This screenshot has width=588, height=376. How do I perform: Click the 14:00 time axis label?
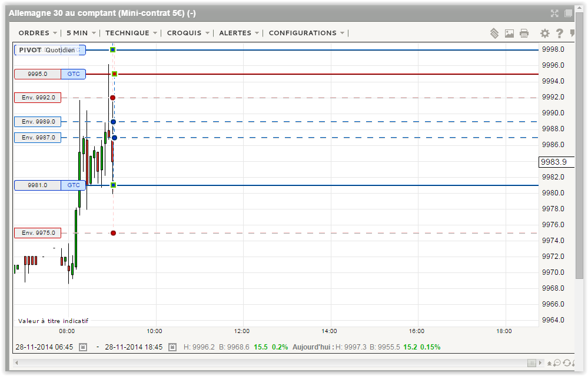(x=329, y=331)
